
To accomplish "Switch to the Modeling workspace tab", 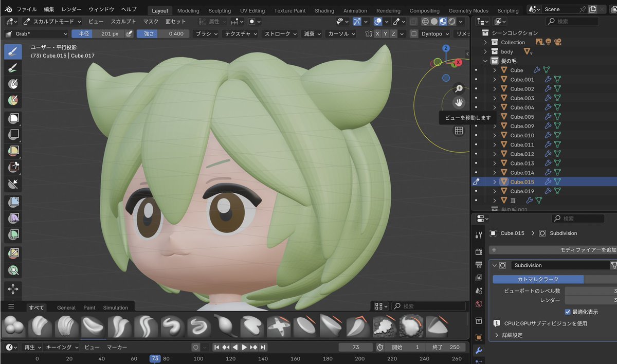I will click(x=188, y=10).
